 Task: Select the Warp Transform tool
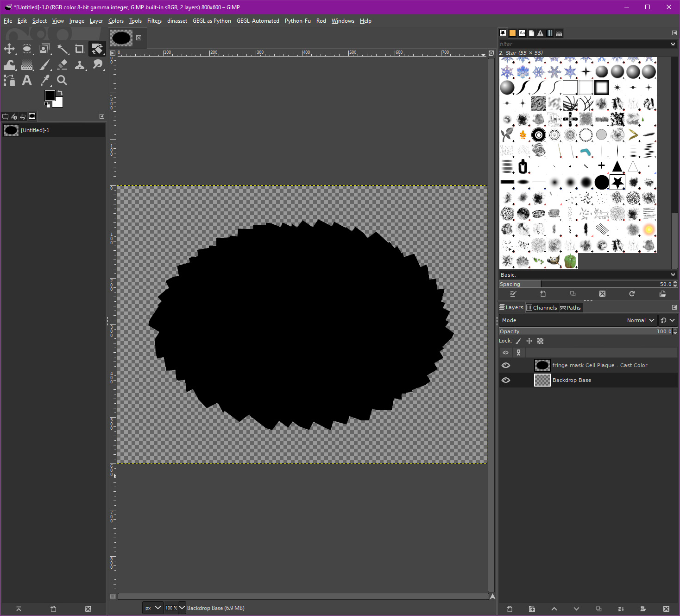tap(9, 65)
